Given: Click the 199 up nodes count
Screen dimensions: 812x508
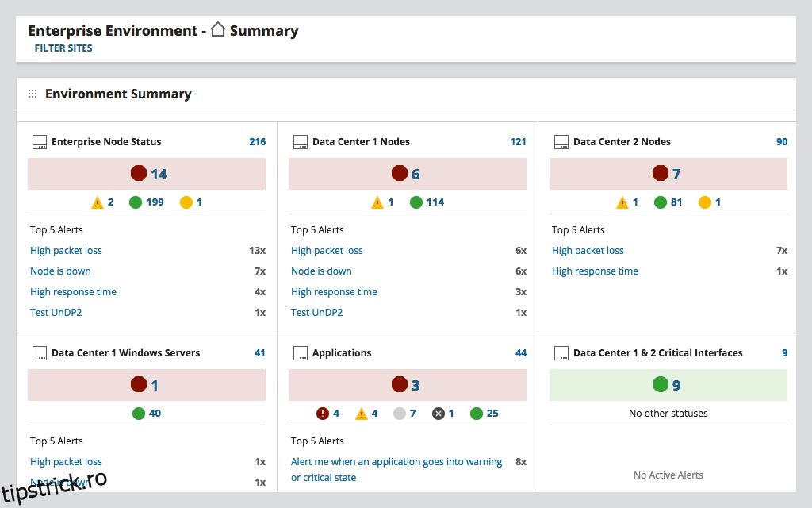Looking at the screenshot, I should 155,202.
